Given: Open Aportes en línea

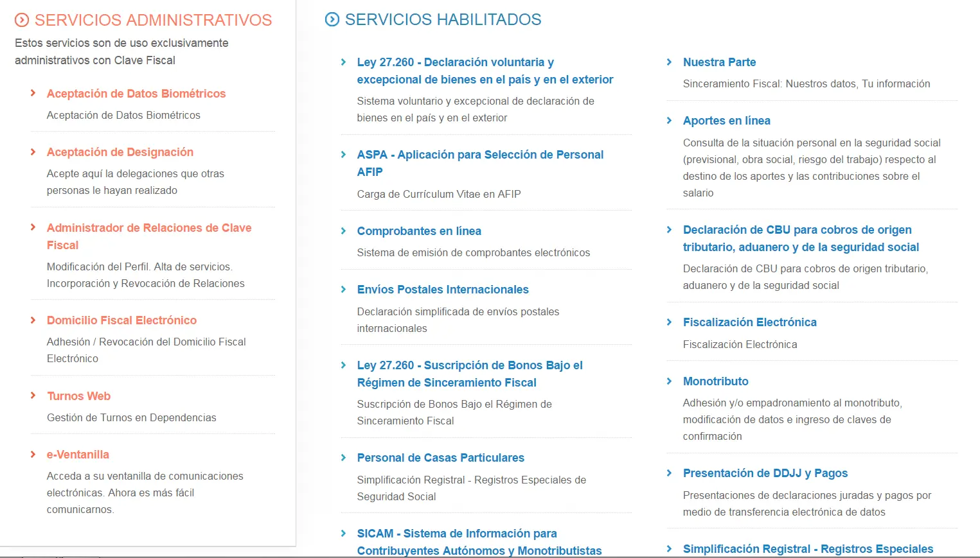Looking at the screenshot, I should 727,121.
